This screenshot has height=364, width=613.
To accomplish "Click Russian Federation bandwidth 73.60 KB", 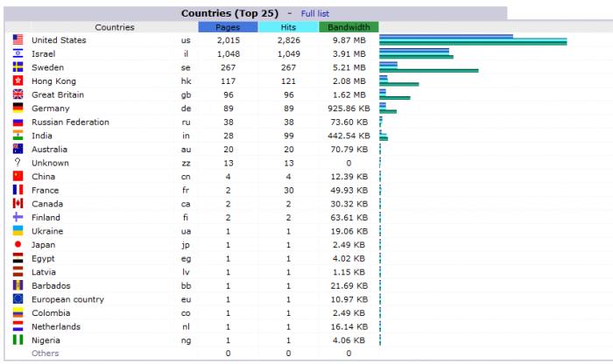I will point(349,122).
